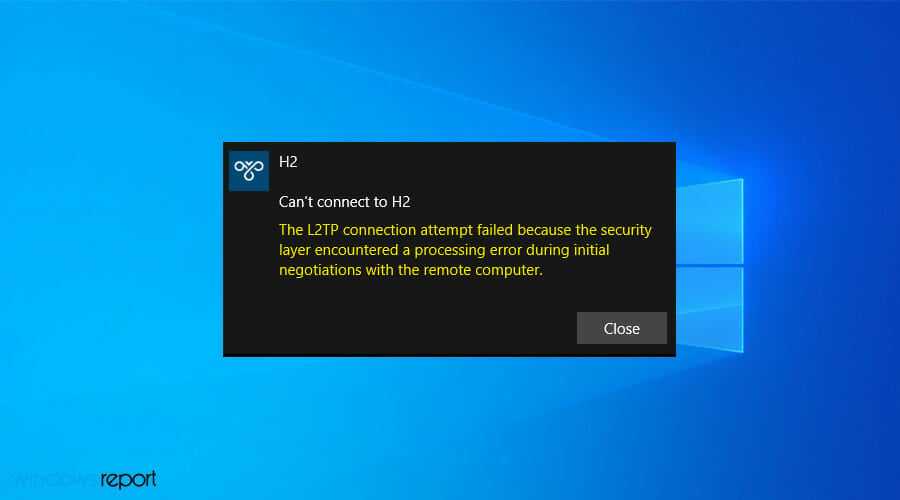Image resolution: width=900 pixels, height=500 pixels.
Task: Click the faint "windows" watermark text
Action: point(53,479)
